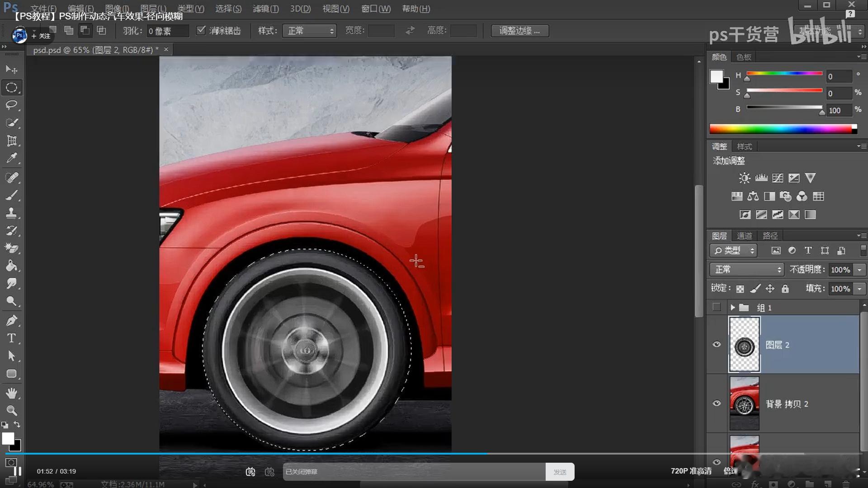Show the 组 1 group visibility box
The image size is (868, 488).
(x=717, y=307)
